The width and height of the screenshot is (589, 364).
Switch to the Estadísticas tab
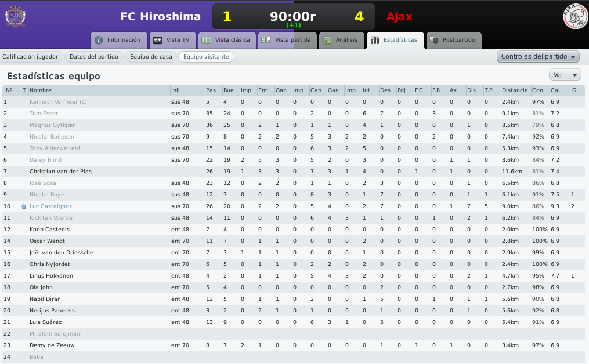click(395, 40)
